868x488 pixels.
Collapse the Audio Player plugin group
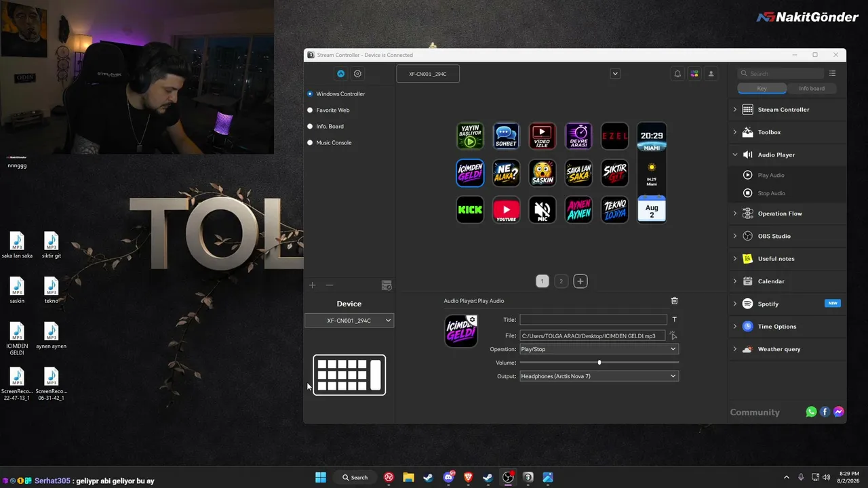tap(734, 155)
